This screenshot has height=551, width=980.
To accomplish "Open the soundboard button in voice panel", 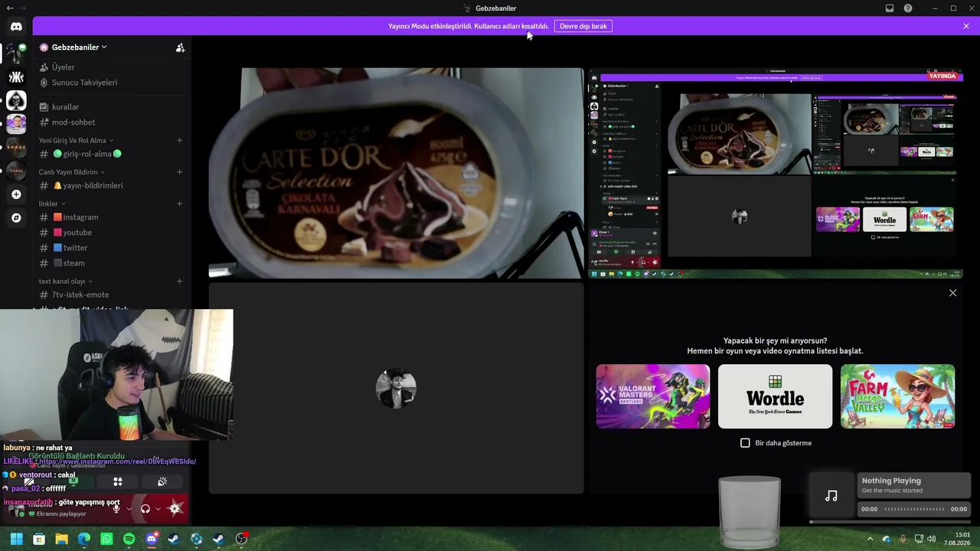I will pos(162,482).
